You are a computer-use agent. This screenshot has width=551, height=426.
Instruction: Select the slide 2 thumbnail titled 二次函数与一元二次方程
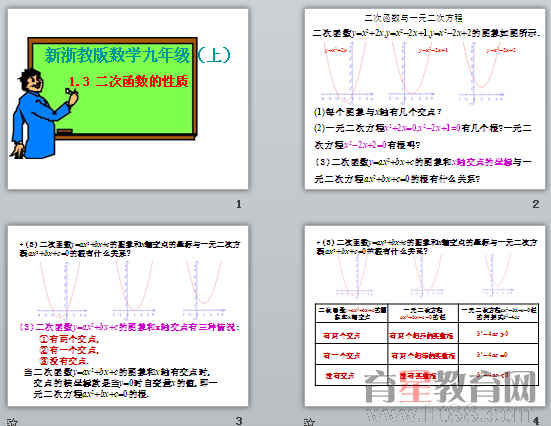425,99
